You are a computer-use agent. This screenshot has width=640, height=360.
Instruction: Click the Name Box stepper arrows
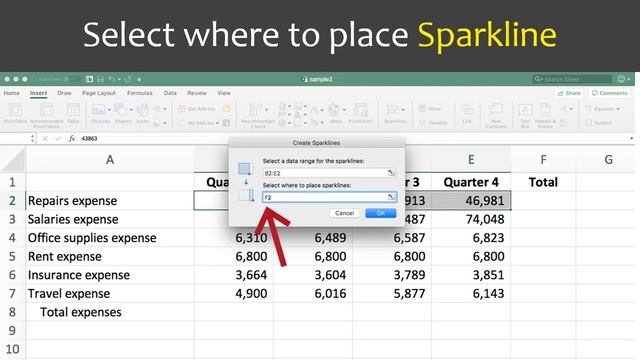point(32,138)
